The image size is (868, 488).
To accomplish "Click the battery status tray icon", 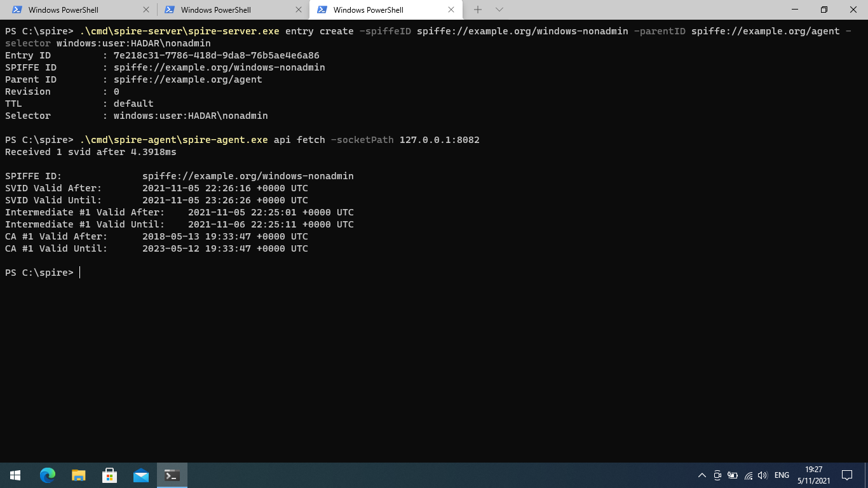I will point(732,475).
